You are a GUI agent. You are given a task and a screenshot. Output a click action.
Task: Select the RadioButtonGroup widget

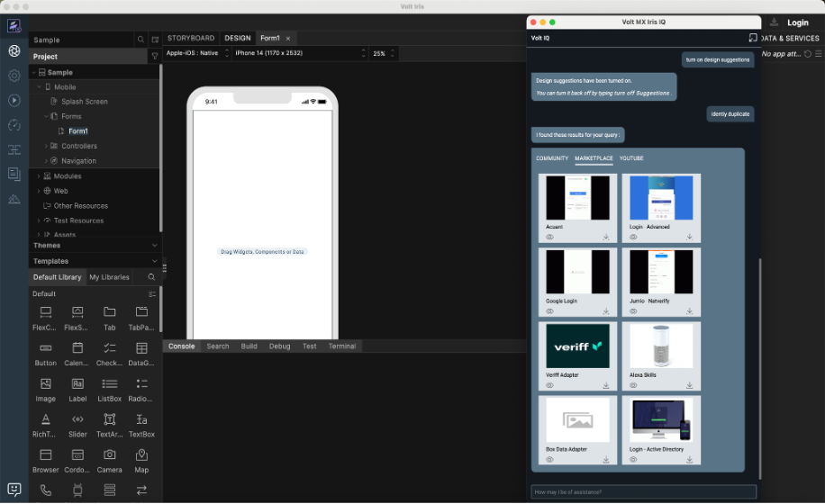[x=141, y=390]
